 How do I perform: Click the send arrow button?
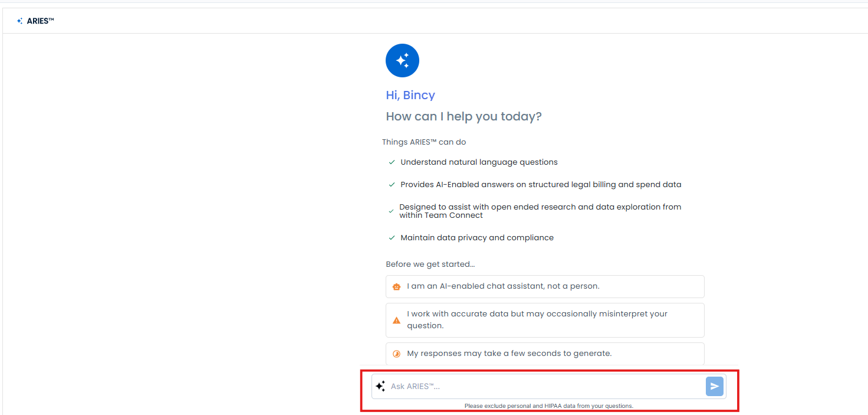tap(714, 386)
